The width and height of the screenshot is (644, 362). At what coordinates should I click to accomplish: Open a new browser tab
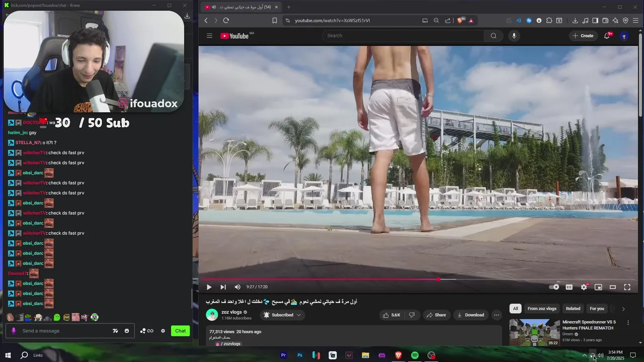point(288,7)
